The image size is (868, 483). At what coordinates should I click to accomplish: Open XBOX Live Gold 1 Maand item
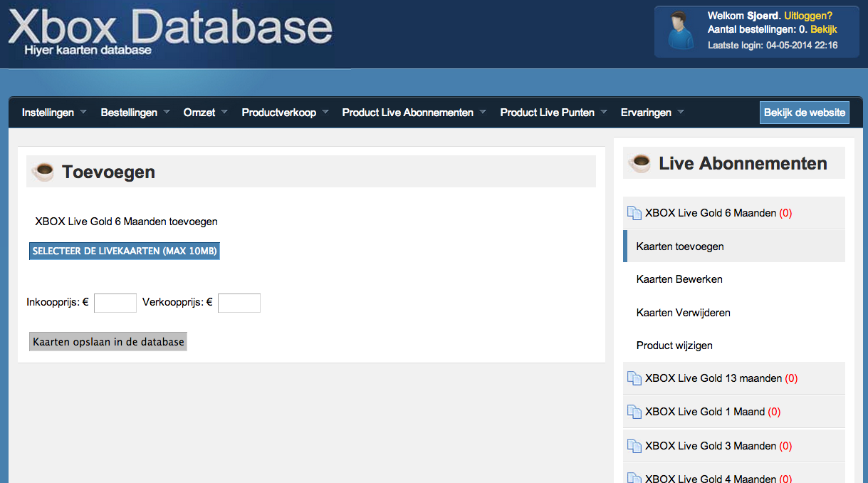[734, 412]
